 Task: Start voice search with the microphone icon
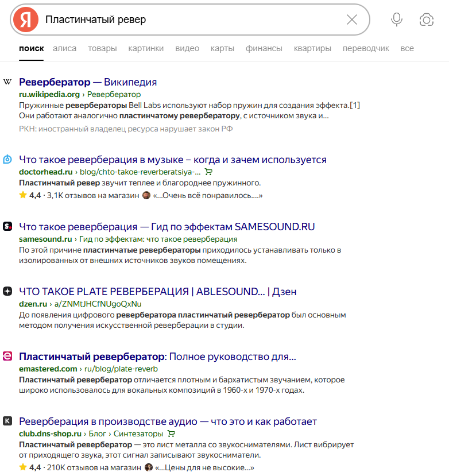397,20
